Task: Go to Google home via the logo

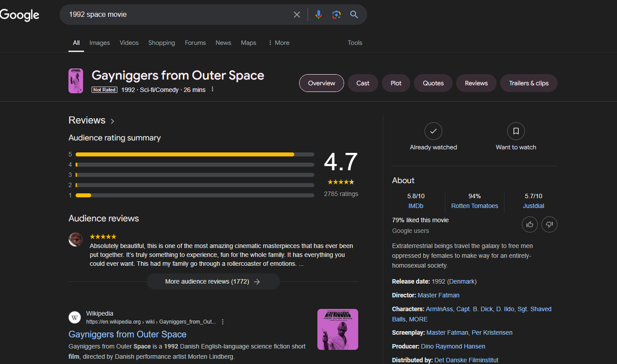Action: coord(20,15)
